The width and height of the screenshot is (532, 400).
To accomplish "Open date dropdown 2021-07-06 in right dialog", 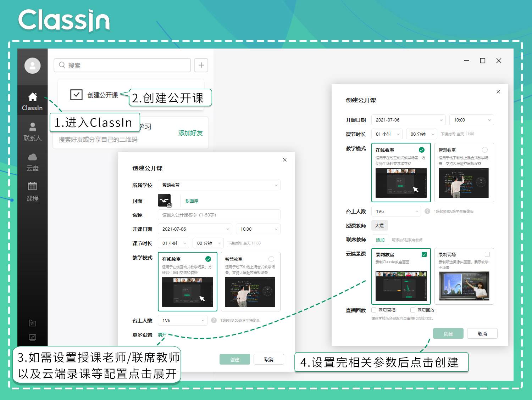I will point(409,120).
